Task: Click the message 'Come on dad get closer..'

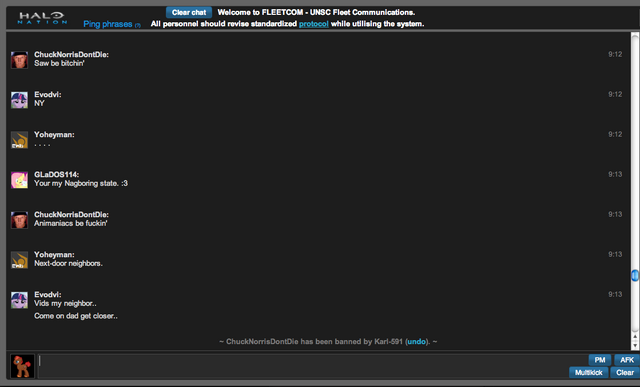Action: point(76,316)
